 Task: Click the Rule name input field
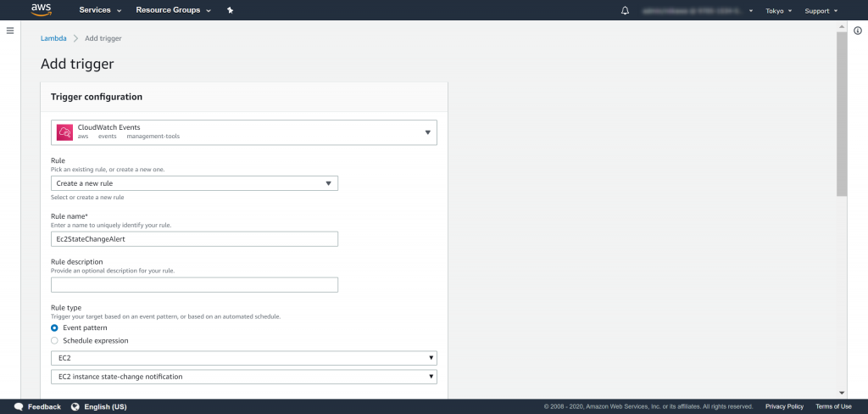[194, 239]
